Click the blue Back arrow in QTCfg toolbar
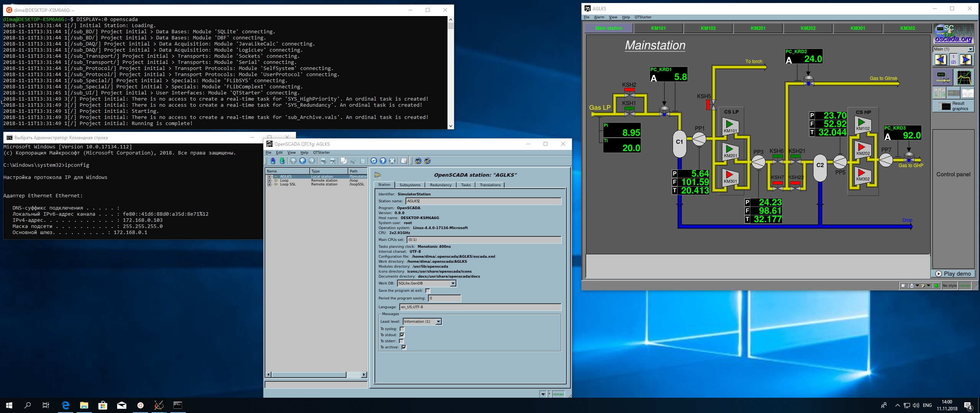This screenshot has width=980, height=413. [302, 161]
